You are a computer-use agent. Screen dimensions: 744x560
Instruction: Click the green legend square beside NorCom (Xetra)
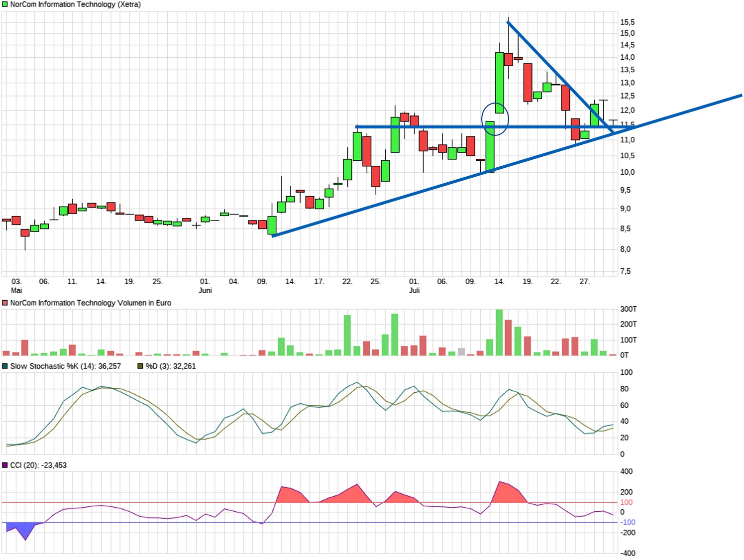pyautogui.click(x=5, y=4)
